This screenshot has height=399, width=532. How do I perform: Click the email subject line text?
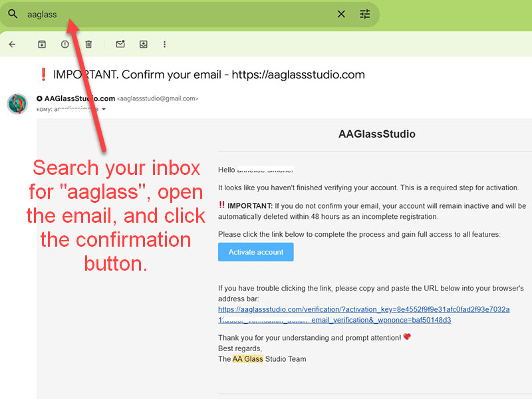click(x=209, y=74)
